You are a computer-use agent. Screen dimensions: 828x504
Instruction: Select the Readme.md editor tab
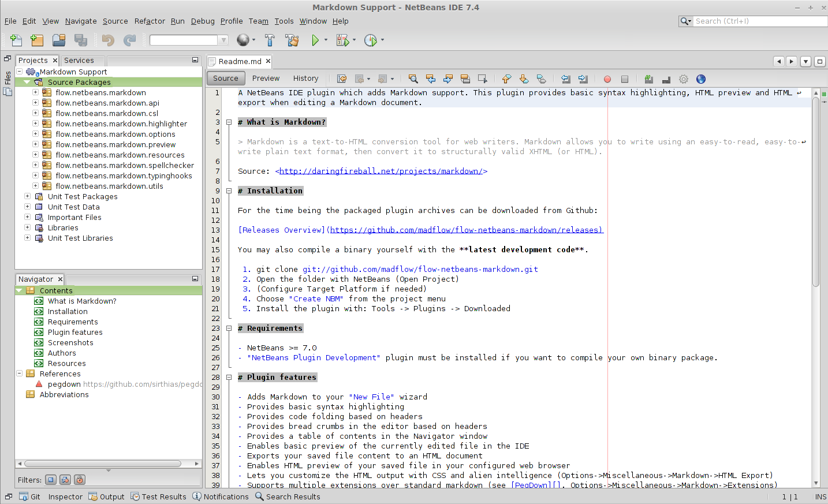coord(240,61)
